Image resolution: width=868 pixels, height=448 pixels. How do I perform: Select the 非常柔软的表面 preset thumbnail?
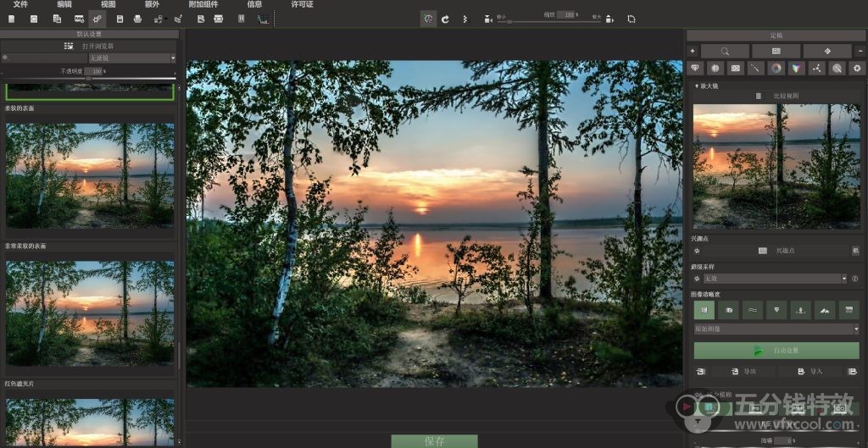click(x=90, y=312)
